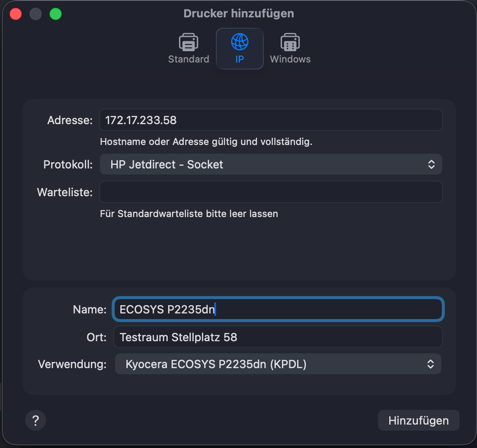
Task: Open the Windows printer tab
Action: 290,49
